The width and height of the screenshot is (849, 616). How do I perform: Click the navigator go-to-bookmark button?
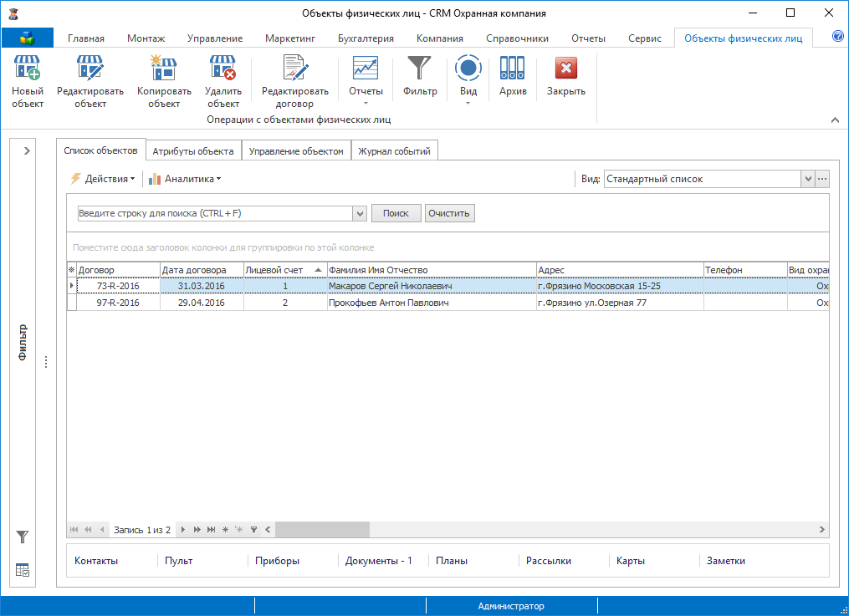point(238,529)
